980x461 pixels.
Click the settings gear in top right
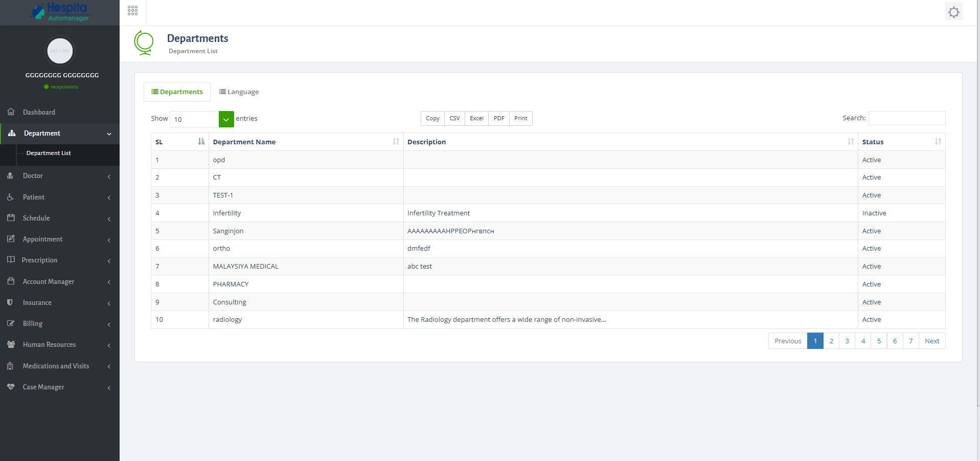953,11
